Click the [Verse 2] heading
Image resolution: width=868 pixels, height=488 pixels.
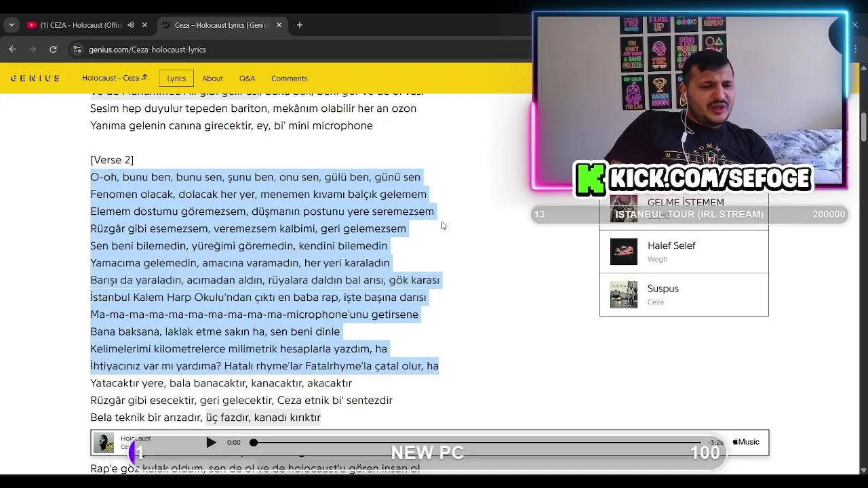(112, 160)
